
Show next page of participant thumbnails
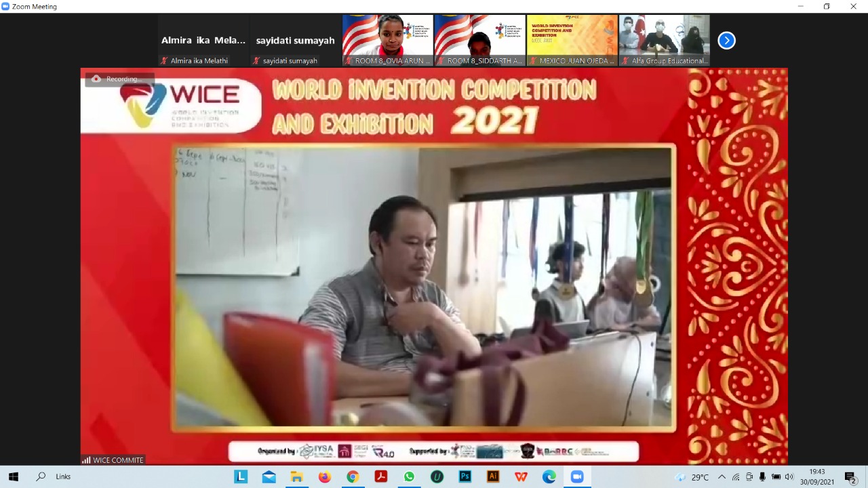726,41
